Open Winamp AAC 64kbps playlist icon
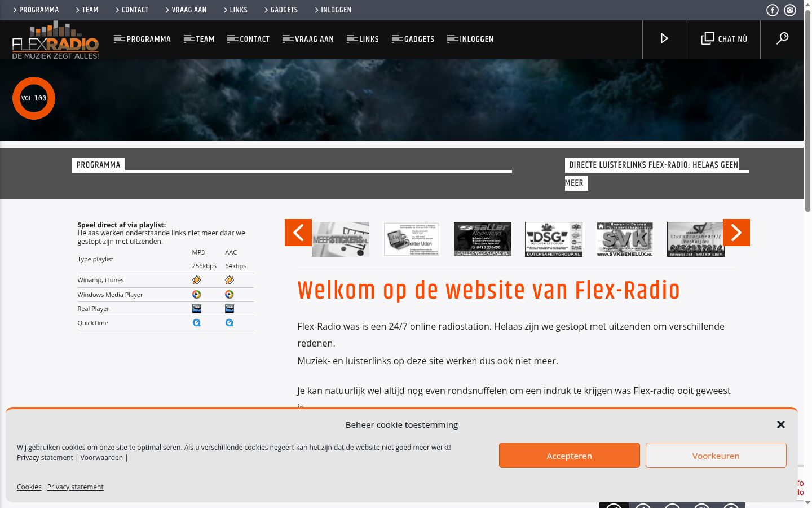The image size is (812, 508). [230, 280]
